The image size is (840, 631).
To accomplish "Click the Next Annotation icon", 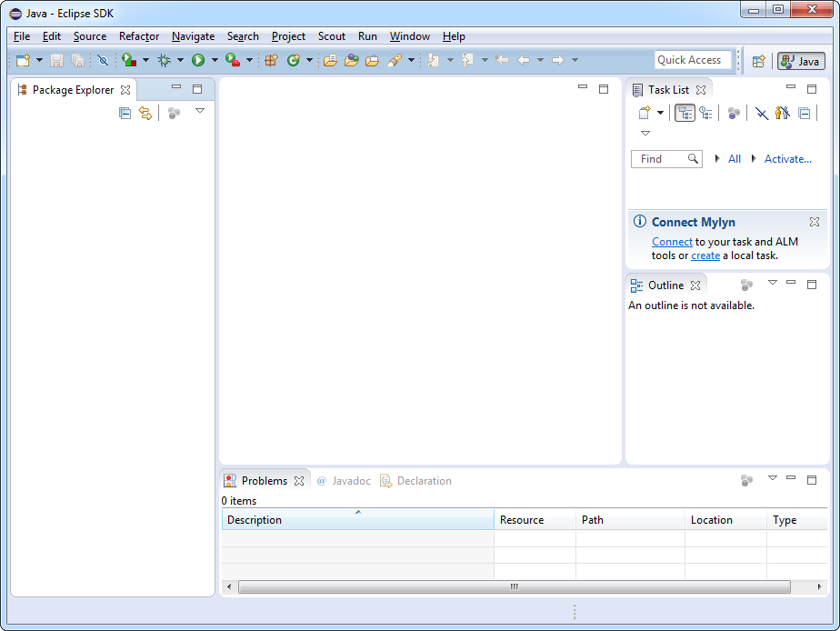I will coord(433,60).
